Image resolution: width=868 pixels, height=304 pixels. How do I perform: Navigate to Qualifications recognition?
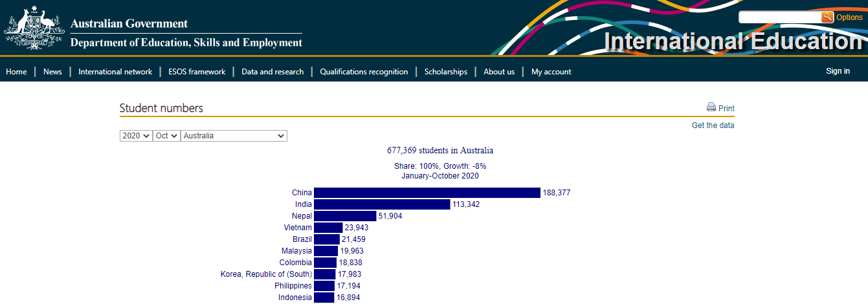pyautogui.click(x=364, y=72)
